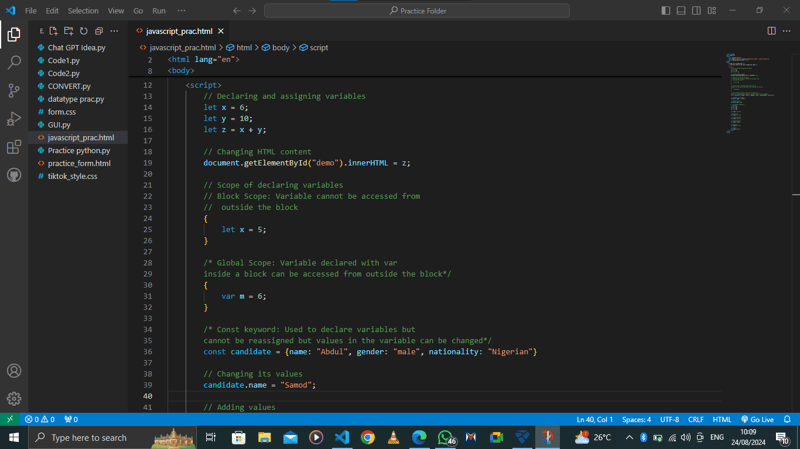
Task: Open Practice python.py file
Action: (x=78, y=151)
